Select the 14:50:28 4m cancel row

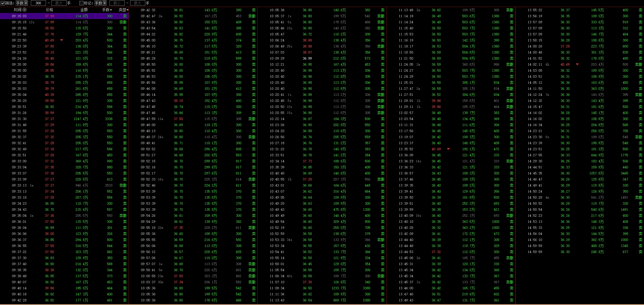click(x=580, y=197)
